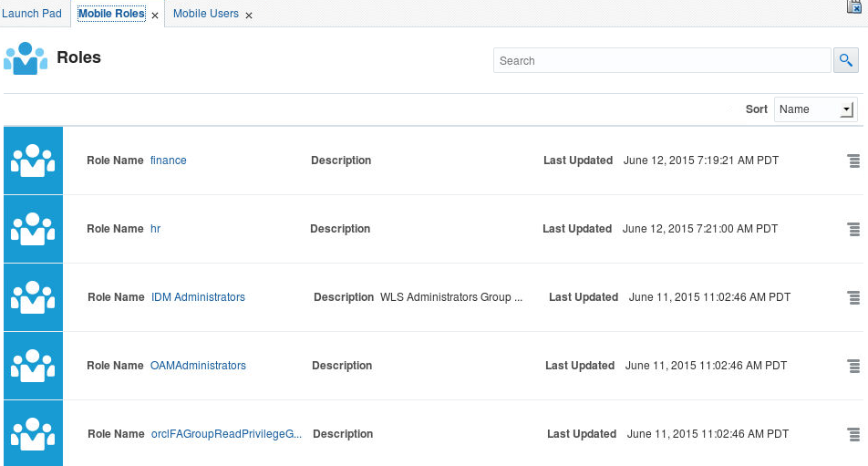Open the Sort by Name dropdown

coord(815,109)
